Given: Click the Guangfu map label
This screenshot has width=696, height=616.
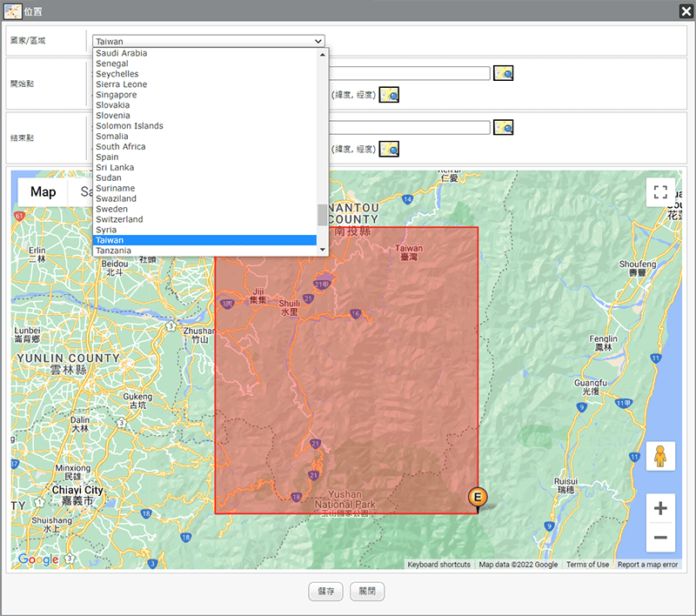Looking at the screenshot, I should 591,387.
